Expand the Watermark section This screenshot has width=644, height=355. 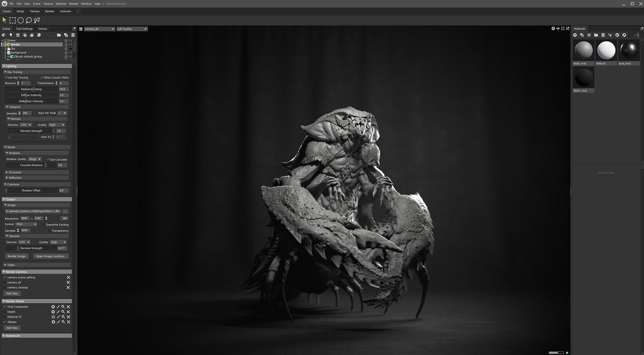click(x=37, y=335)
